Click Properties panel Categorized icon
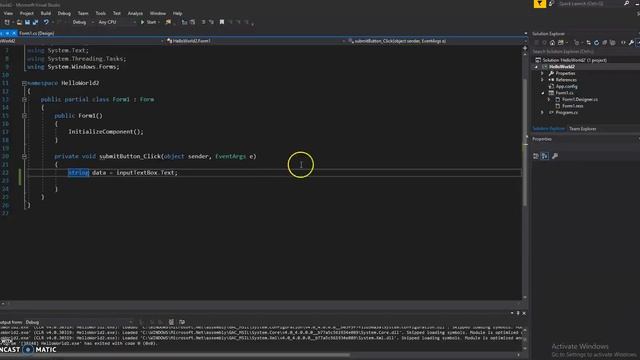640x360 pixels. [x=536, y=156]
